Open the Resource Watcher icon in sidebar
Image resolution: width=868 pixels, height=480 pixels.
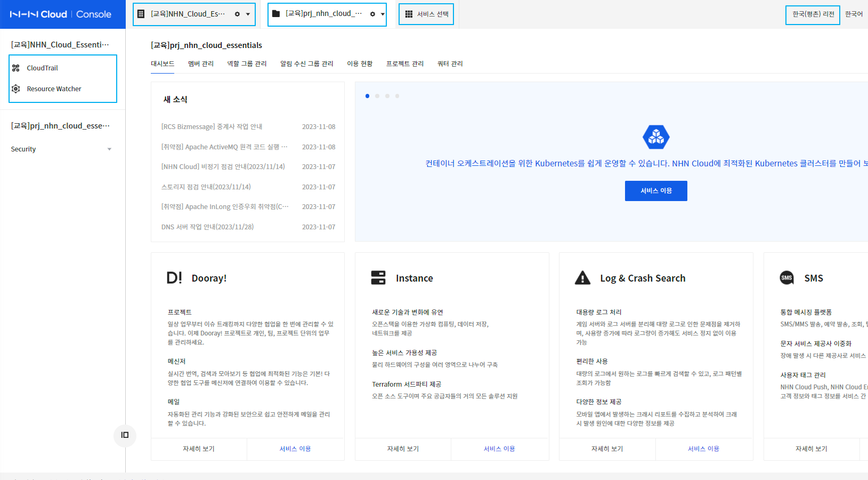tap(16, 89)
